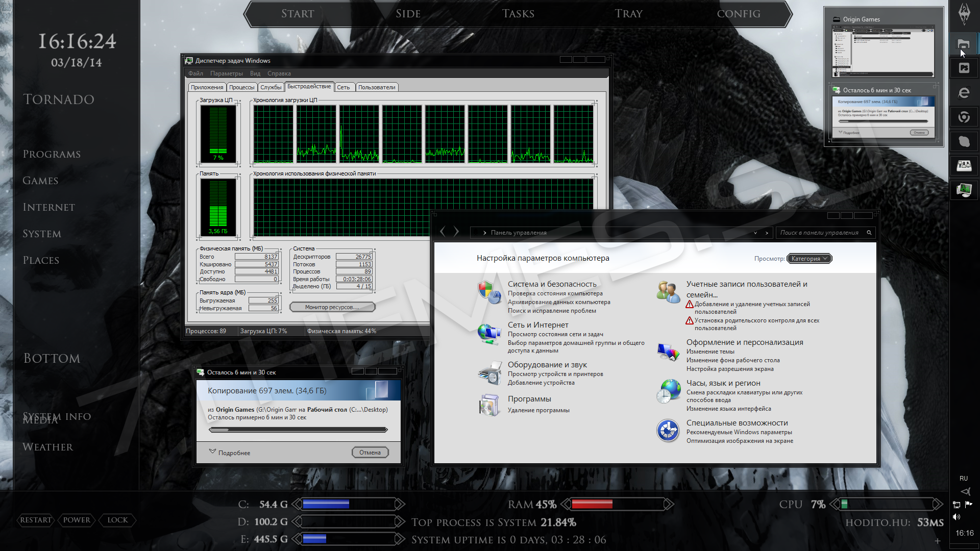The height and width of the screenshot is (551, 980).
Task: Click right arrow of D: drive meter
Action: click(x=400, y=522)
